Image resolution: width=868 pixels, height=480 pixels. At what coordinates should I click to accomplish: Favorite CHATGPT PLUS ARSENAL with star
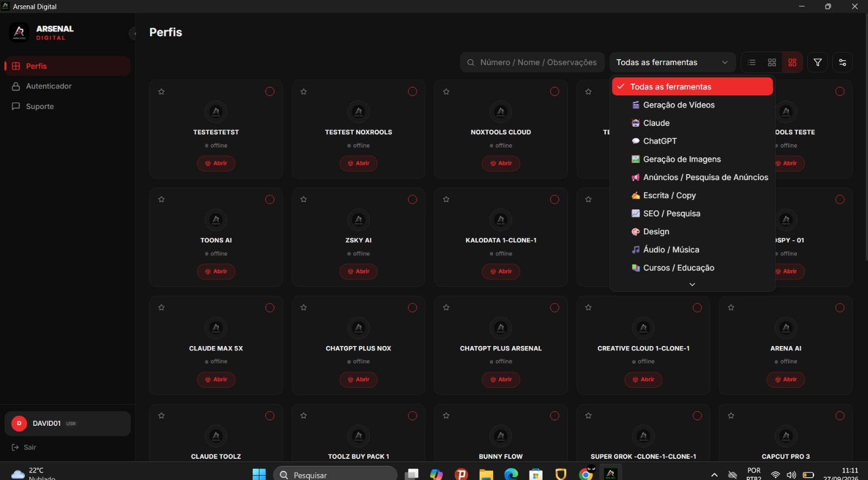coord(446,308)
